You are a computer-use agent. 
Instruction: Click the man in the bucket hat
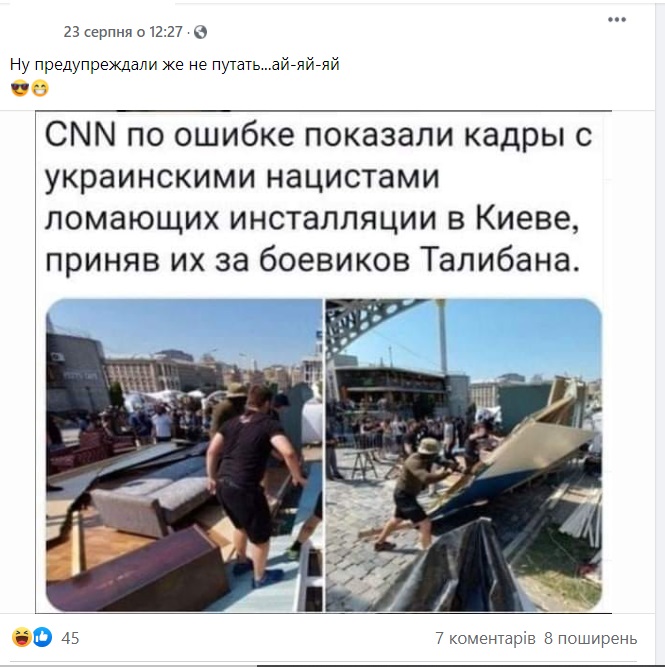tap(415, 491)
